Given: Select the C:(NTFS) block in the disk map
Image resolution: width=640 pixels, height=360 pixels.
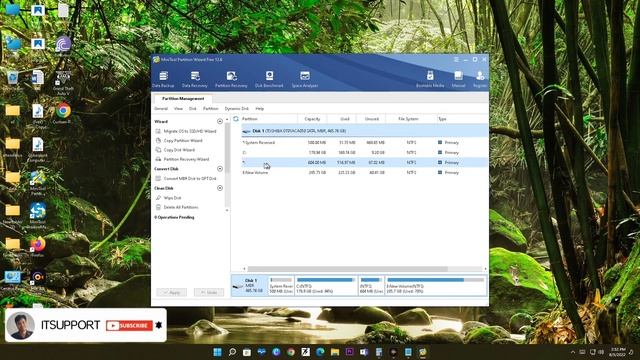Looking at the screenshot, I should [326, 285].
